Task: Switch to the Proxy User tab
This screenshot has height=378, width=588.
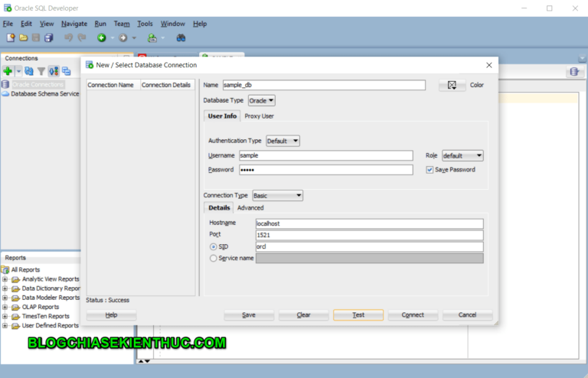Action: 259,116
